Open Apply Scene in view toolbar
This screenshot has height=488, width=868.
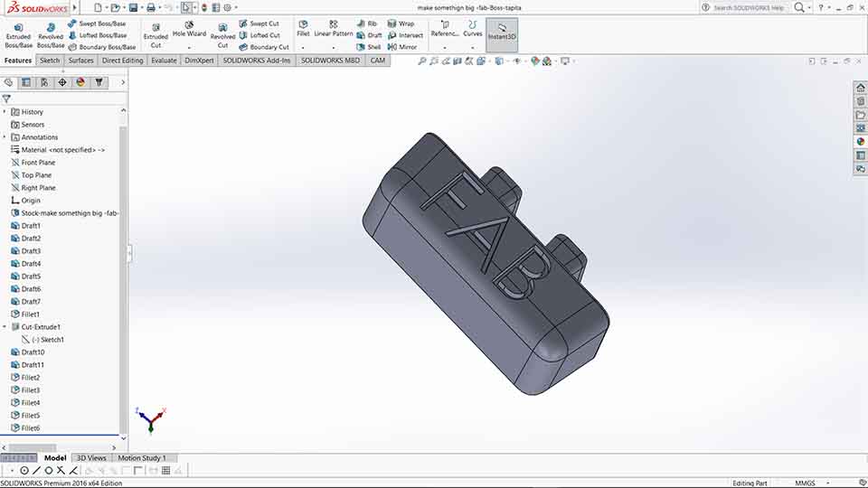tap(547, 61)
